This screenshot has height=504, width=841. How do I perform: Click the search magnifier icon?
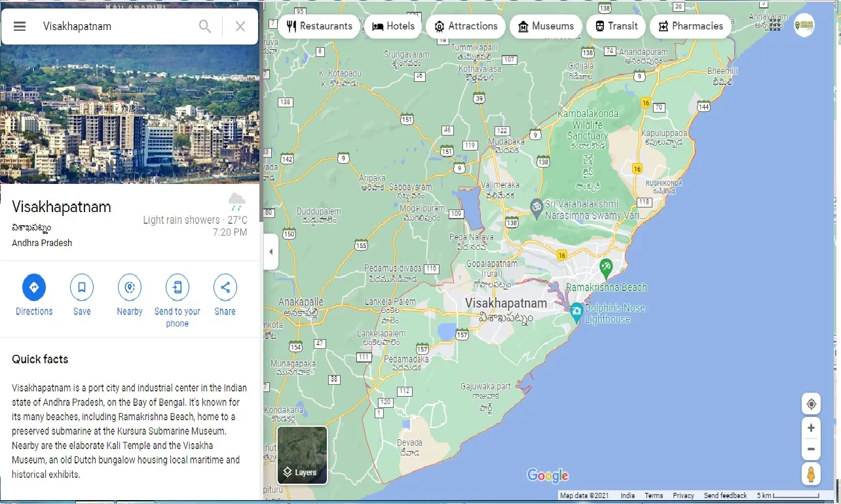[205, 26]
